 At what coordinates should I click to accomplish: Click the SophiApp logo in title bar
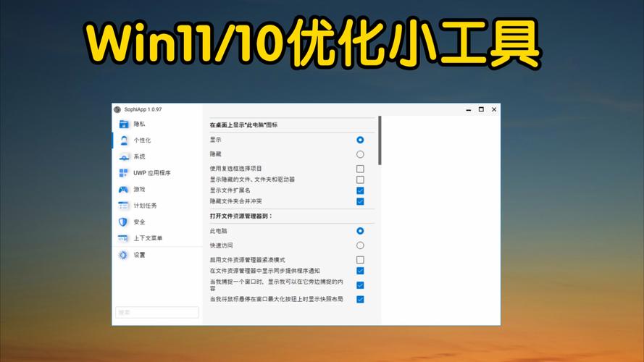[117, 109]
